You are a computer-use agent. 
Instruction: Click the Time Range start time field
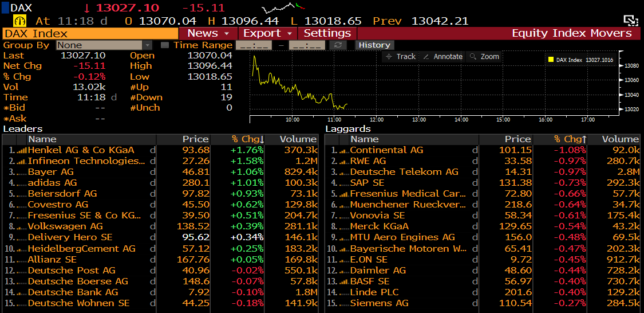pyautogui.click(x=254, y=45)
